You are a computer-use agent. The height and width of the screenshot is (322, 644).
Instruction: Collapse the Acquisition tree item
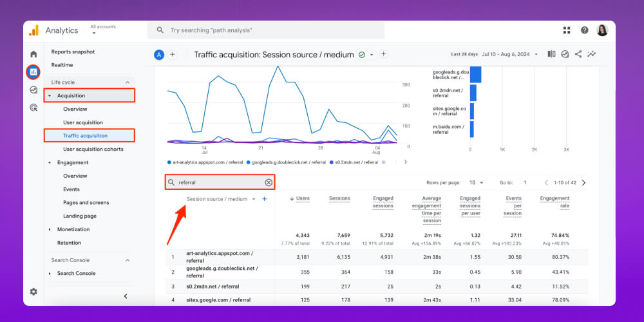(x=50, y=96)
